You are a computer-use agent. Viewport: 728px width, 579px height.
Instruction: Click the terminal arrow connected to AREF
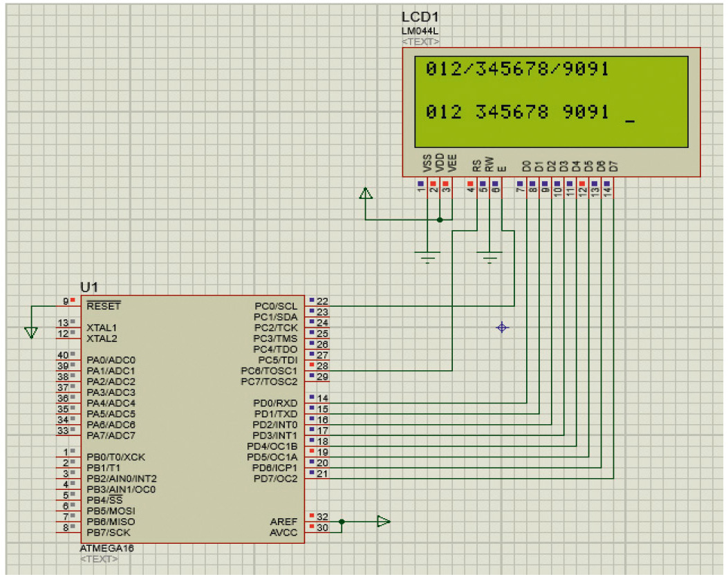[383, 522]
